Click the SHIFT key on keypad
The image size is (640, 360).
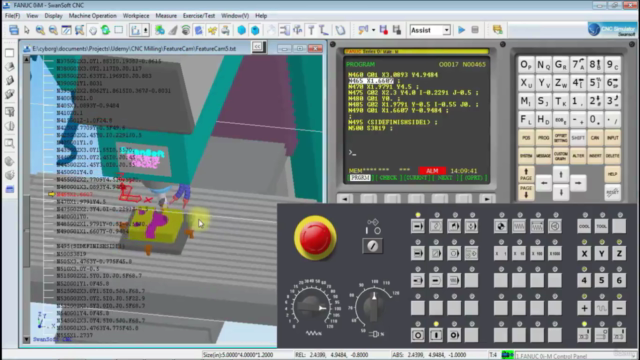click(578, 138)
